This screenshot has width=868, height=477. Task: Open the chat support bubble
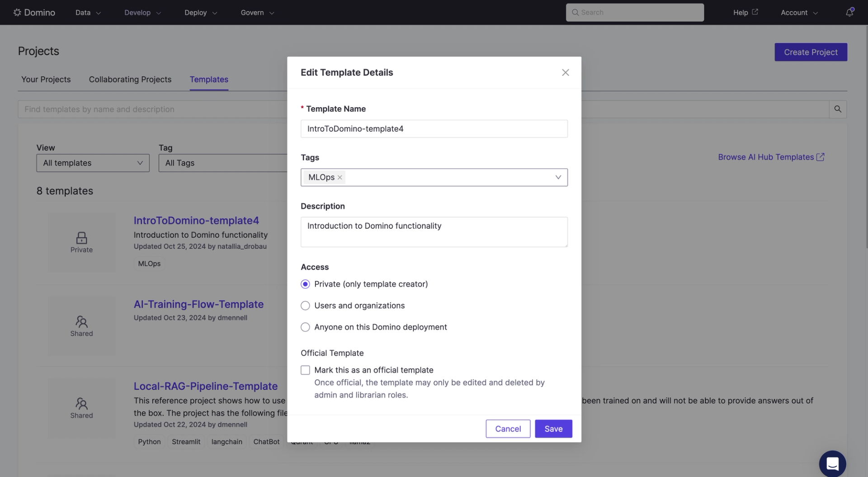[832, 463]
